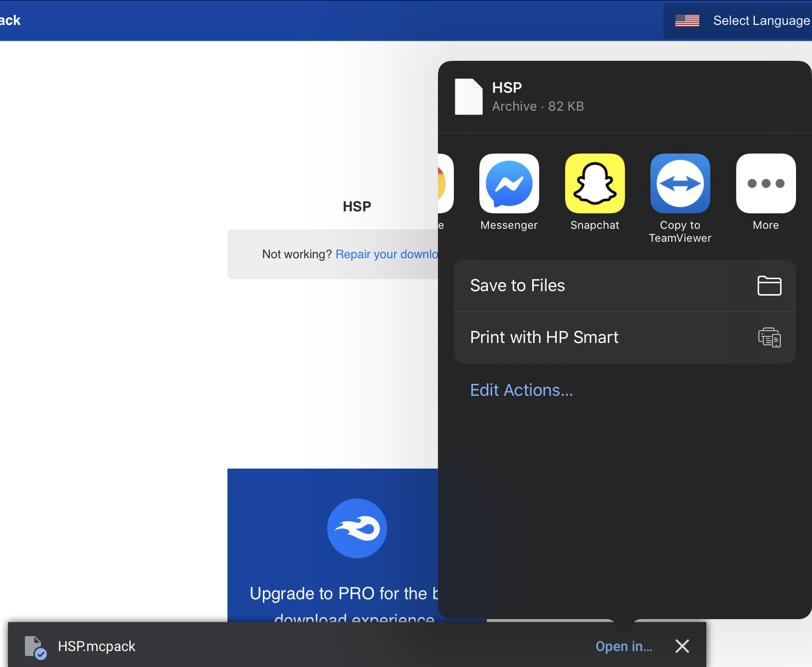812x667 pixels.
Task: Tap the HSP archive file icon
Action: pyautogui.click(x=469, y=97)
